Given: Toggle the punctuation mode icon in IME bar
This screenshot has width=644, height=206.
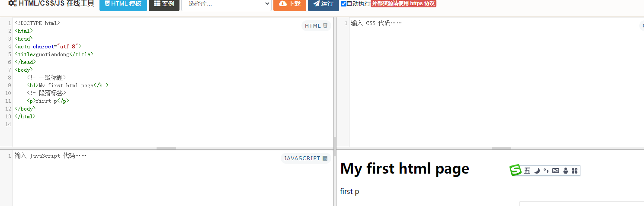Looking at the screenshot, I should [x=546, y=171].
